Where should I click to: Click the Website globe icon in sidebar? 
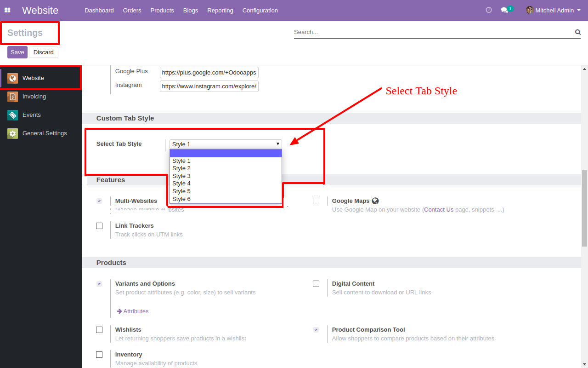12,78
